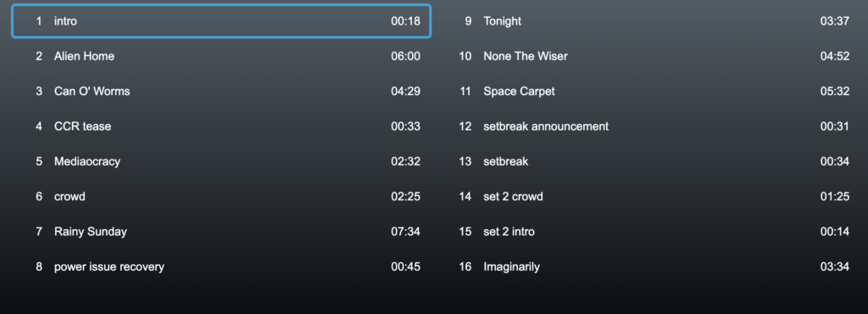Click the 07:34 duration of Rainy Sunday

406,232
